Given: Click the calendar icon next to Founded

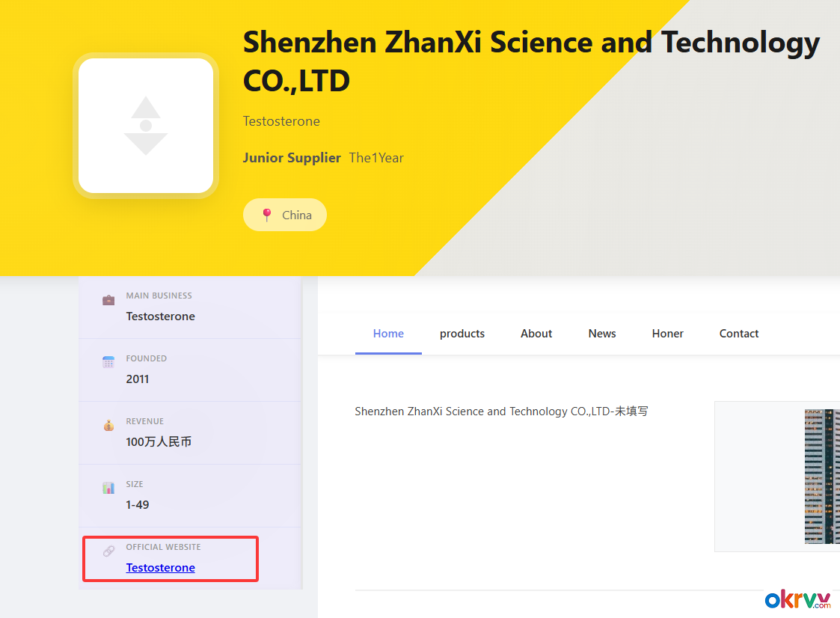Looking at the screenshot, I should click(108, 362).
